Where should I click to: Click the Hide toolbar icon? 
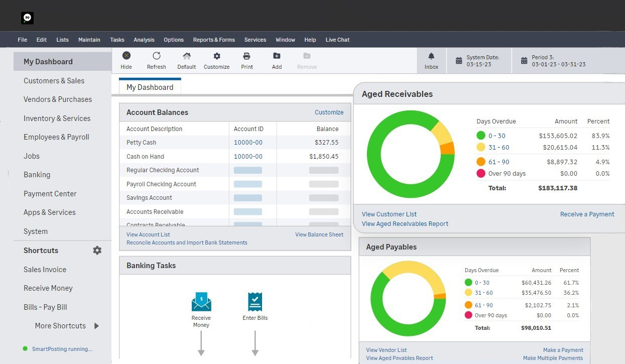click(x=127, y=56)
